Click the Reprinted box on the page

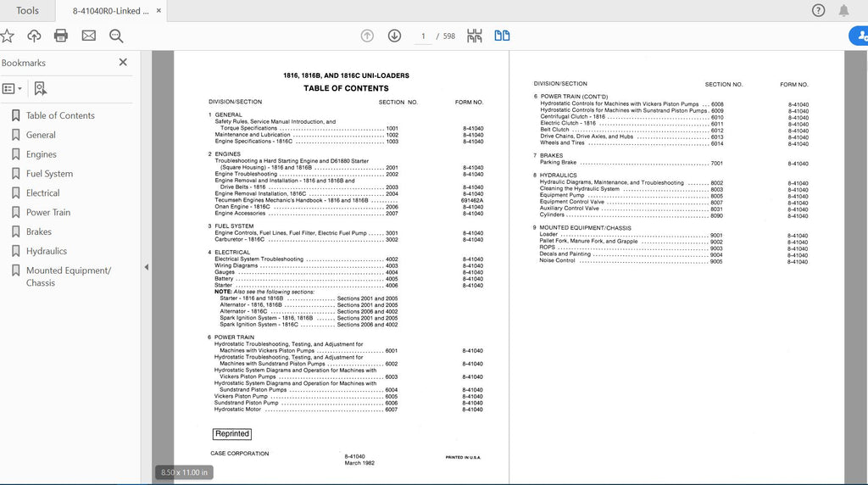point(232,434)
